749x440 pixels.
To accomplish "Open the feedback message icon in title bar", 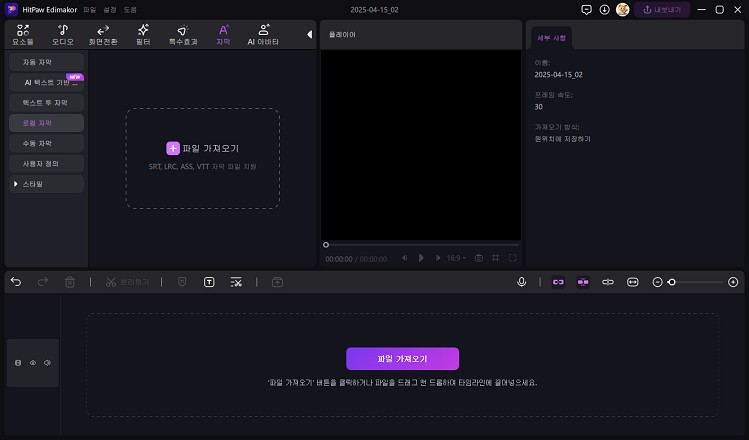I will pos(587,10).
